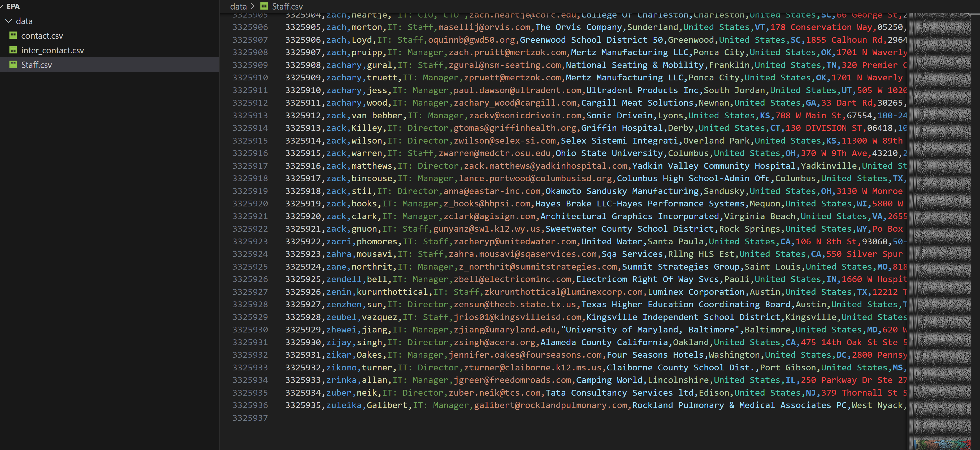Viewport: 980px width, 450px height.
Task: Click the breadcrumb separator arrow after data
Action: tap(252, 6)
